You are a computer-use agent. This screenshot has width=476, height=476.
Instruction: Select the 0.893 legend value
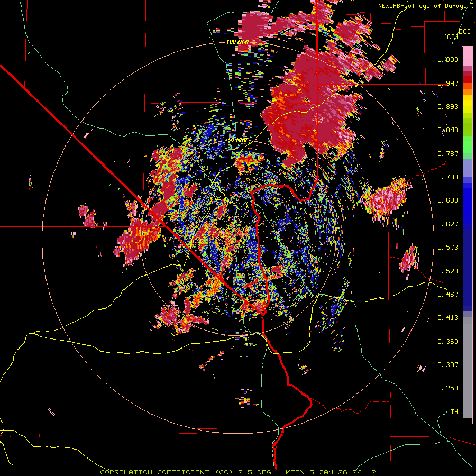click(x=448, y=106)
